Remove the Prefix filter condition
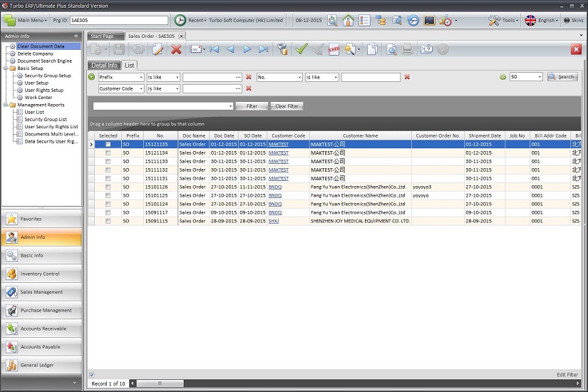The image size is (588, 392). [x=248, y=77]
